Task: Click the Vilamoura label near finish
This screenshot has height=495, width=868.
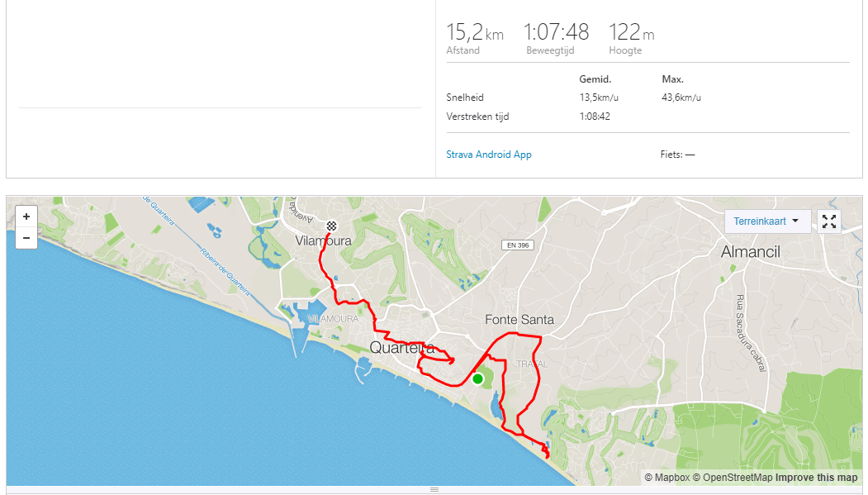Action: pos(323,240)
